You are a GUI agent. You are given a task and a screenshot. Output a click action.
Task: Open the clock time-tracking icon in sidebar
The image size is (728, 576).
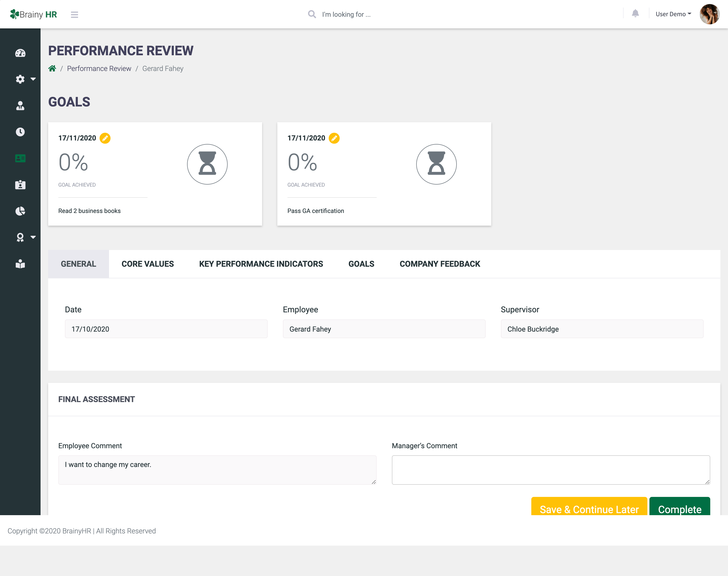click(20, 132)
